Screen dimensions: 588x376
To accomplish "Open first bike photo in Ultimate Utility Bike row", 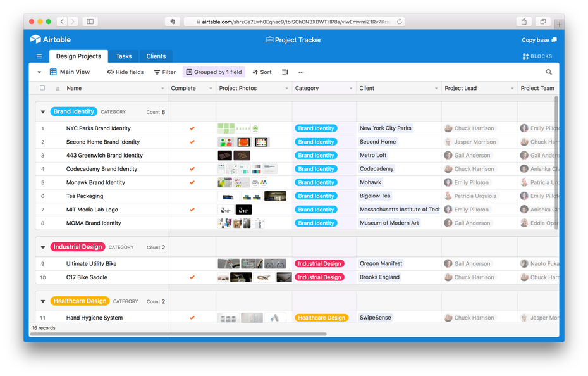I will point(229,264).
